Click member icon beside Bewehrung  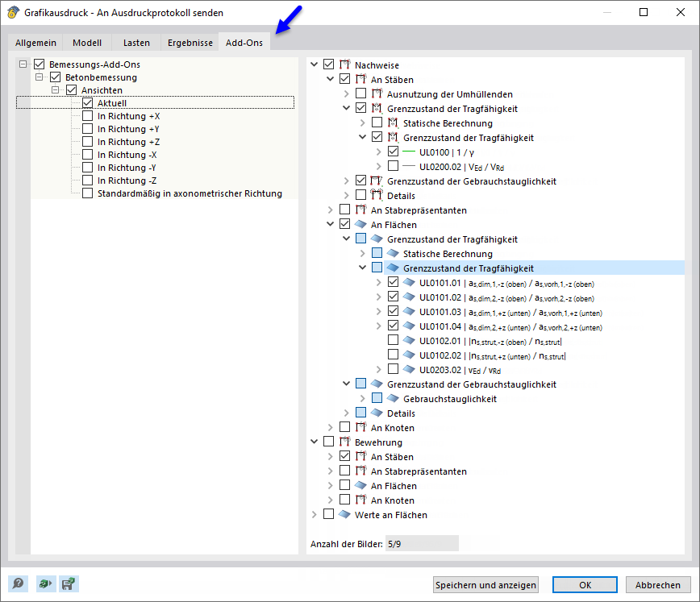pos(344,442)
